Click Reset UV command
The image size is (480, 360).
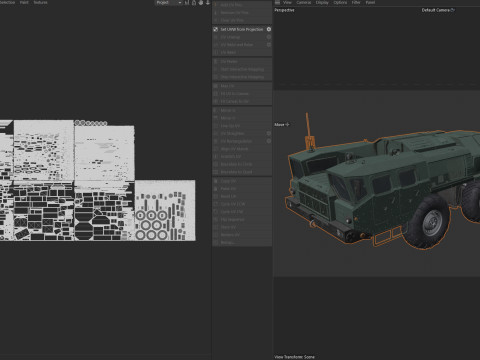pyautogui.click(x=242, y=196)
